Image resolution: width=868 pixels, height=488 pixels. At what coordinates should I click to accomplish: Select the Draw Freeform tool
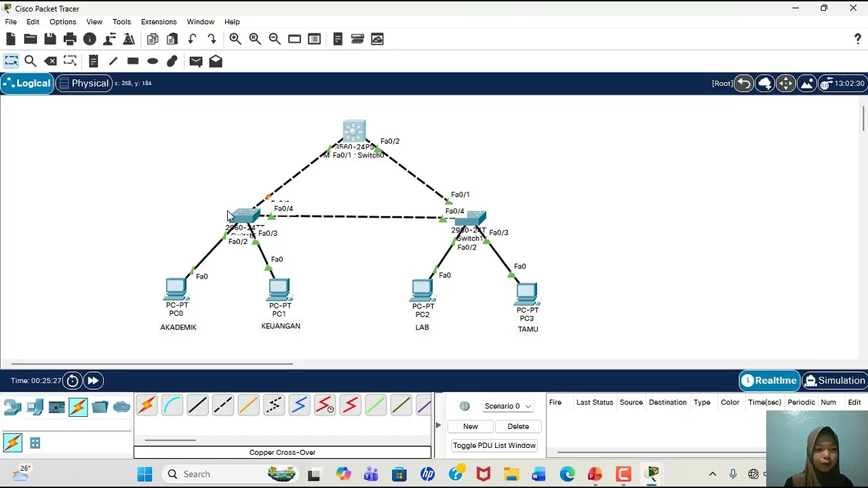(172, 61)
